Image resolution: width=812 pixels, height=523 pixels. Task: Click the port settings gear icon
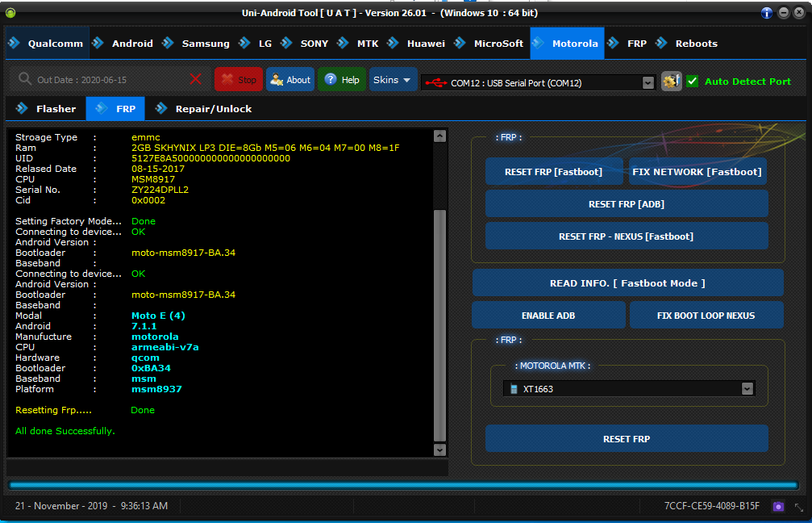click(x=671, y=82)
